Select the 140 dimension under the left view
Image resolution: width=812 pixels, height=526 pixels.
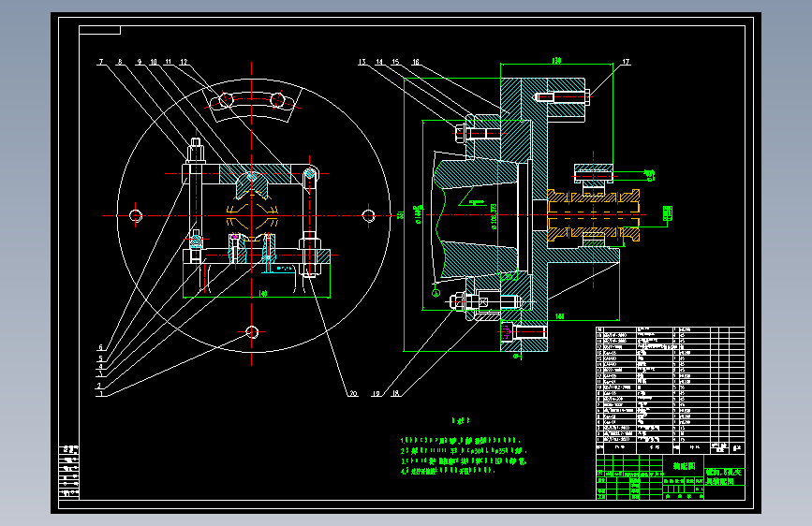pyautogui.click(x=262, y=294)
